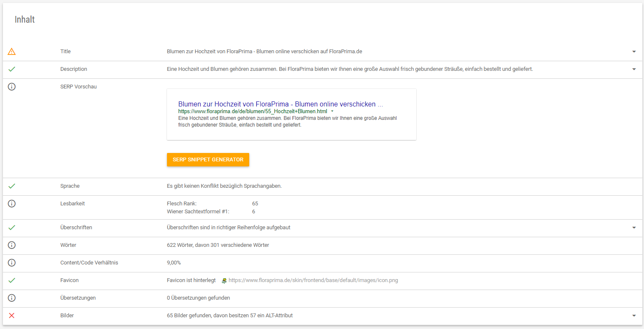
Task: Click the info icon for SERP Vorschau
Action: point(12,87)
